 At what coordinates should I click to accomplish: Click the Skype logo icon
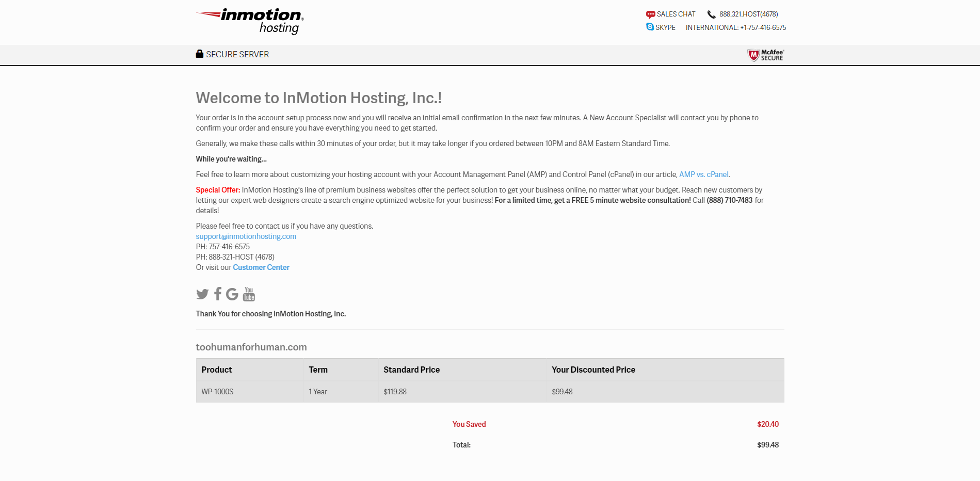tap(650, 27)
